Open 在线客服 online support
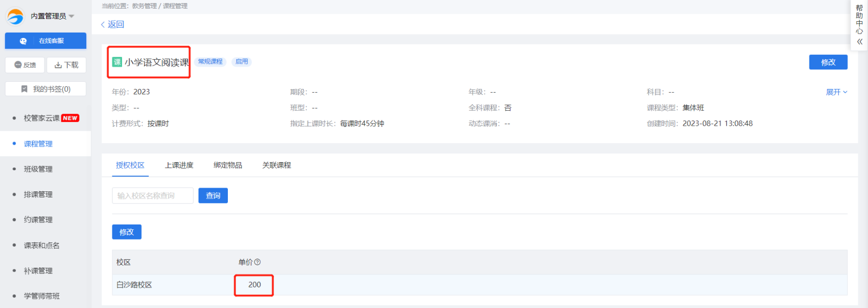Viewport: 868px width, 308px height. coord(46,41)
